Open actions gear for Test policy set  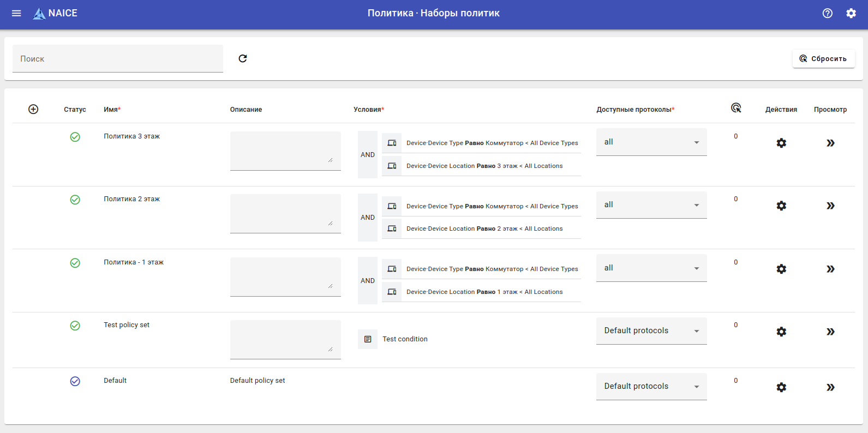pos(781,332)
